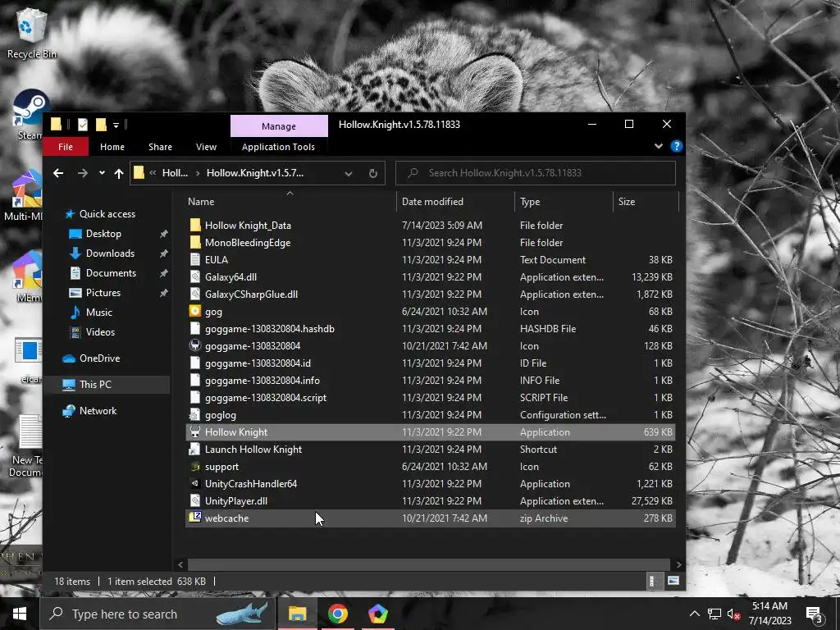Open the File ribbon tab

click(x=66, y=147)
